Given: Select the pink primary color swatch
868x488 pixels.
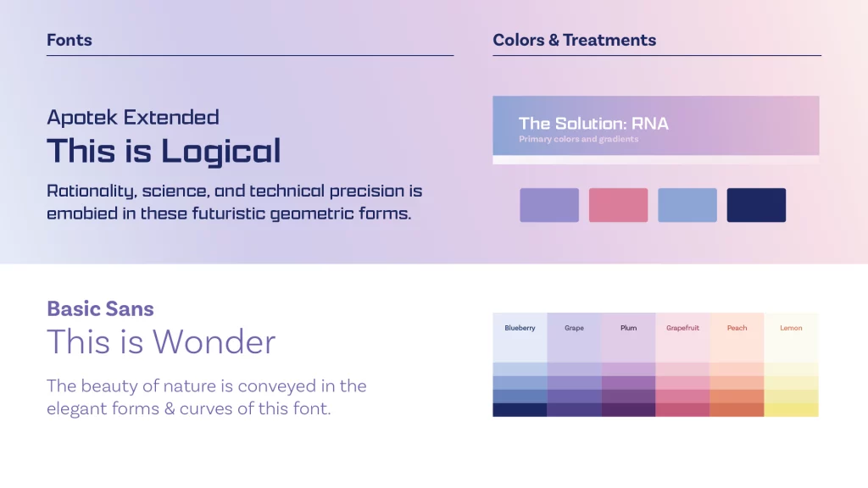Looking at the screenshot, I should click(618, 205).
